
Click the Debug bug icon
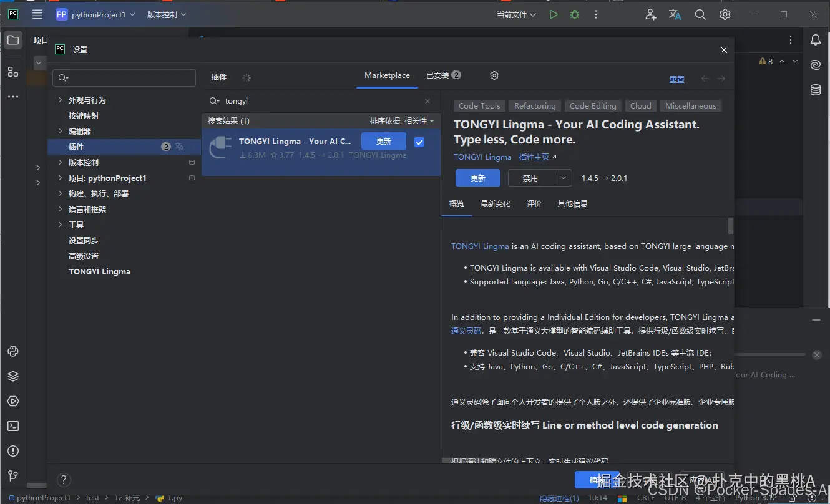click(x=575, y=14)
